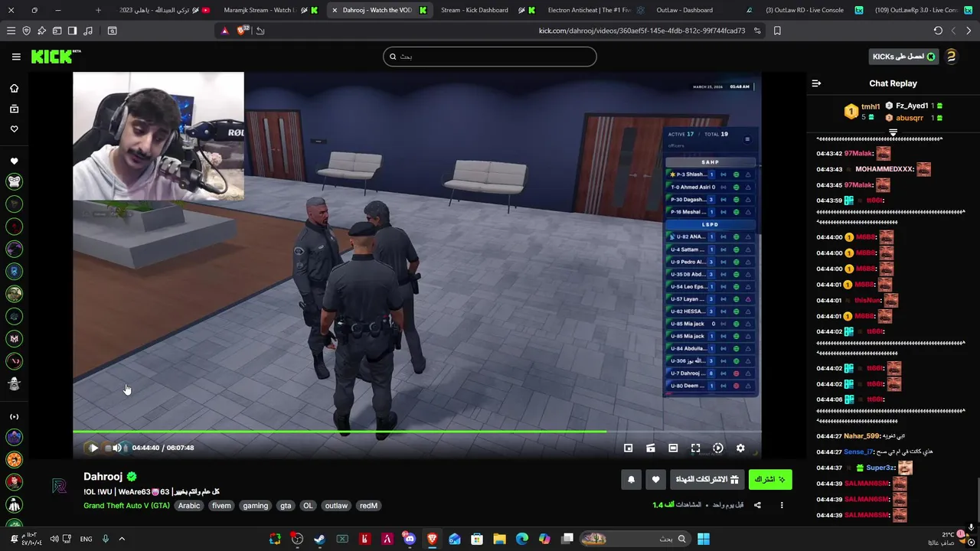This screenshot has width=980, height=551.
Task: Click username Nahar_599 in chat
Action: coord(862,435)
